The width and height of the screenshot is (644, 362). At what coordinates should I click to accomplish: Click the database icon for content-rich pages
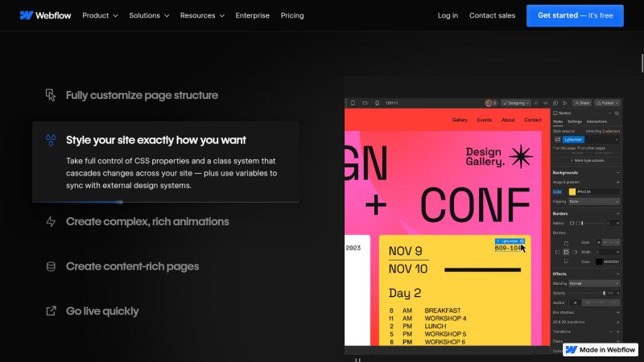click(x=51, y=266)
